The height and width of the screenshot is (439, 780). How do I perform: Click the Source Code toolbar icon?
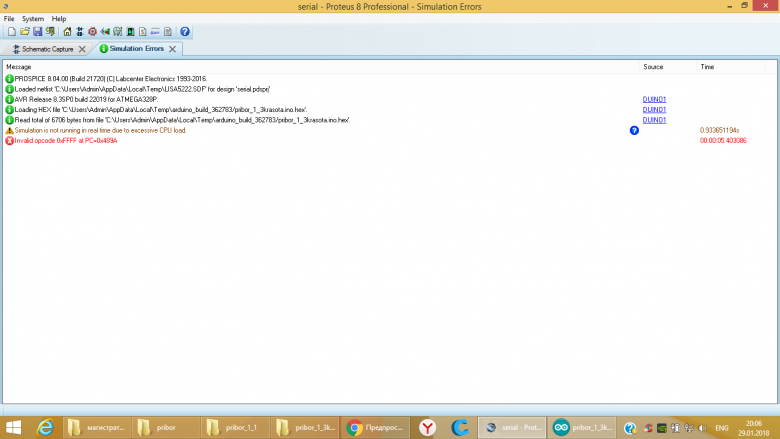click(155, 32)
